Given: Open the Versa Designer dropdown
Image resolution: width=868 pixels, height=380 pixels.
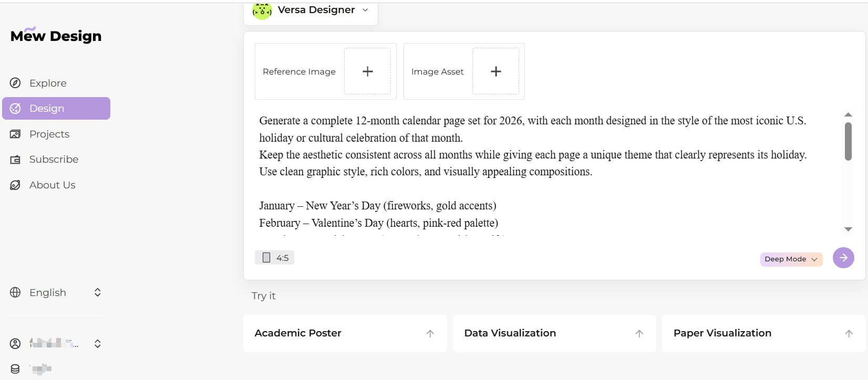Looking at the screenshot, I should pyautogui.click(x=316, y=10).
